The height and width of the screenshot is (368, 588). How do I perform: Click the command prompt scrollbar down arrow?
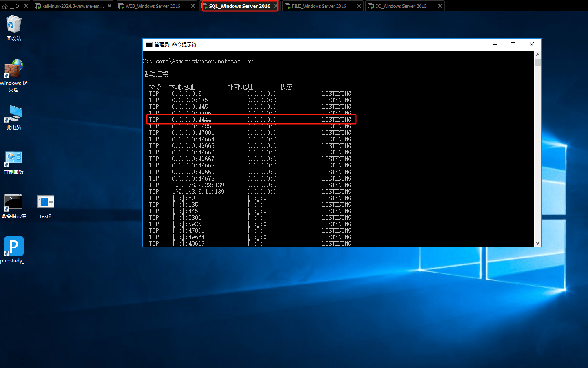click(x=537, y=243)
